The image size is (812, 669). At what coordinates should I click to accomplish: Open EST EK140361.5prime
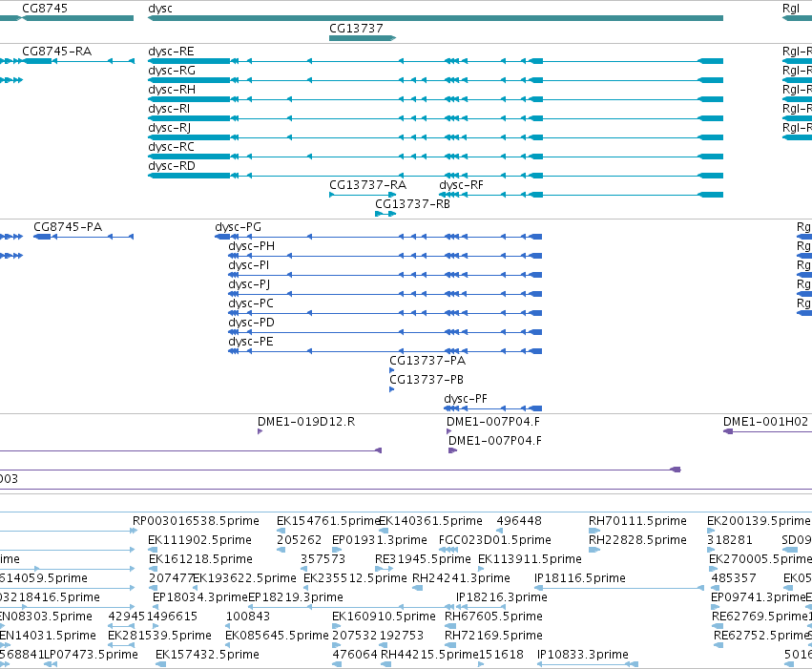pyautogui.click(x=384, y=531)
